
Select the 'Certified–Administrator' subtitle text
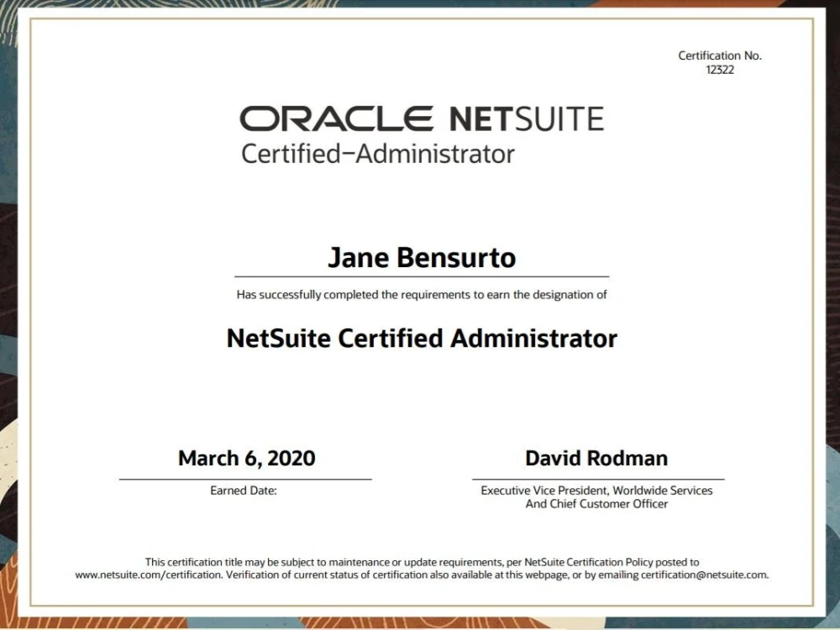click(378, 155)
